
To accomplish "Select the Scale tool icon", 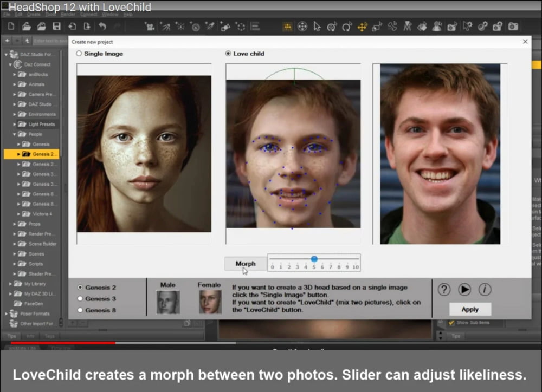I will [x=377, y=27].
